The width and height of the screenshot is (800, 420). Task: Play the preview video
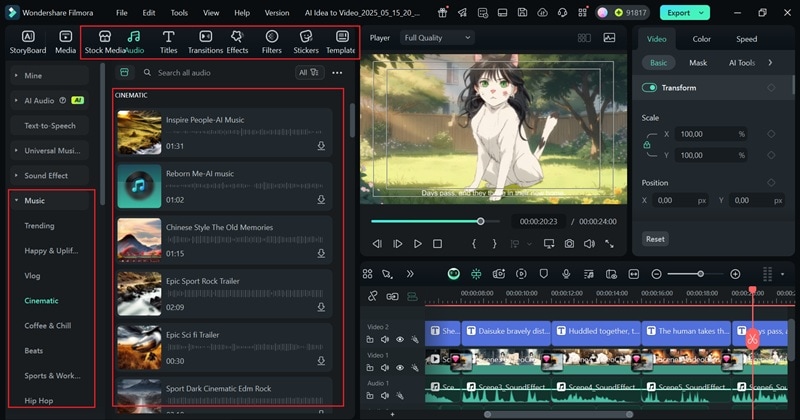[x=417, y=244]
